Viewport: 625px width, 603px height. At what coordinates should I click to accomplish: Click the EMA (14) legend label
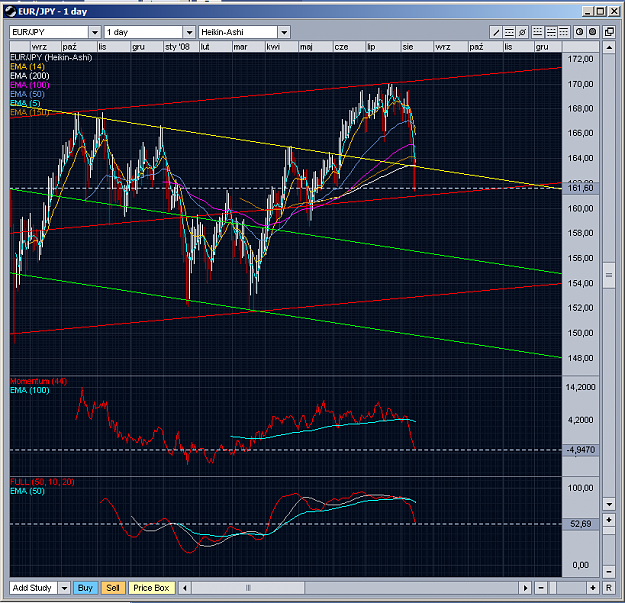point(27,67)
